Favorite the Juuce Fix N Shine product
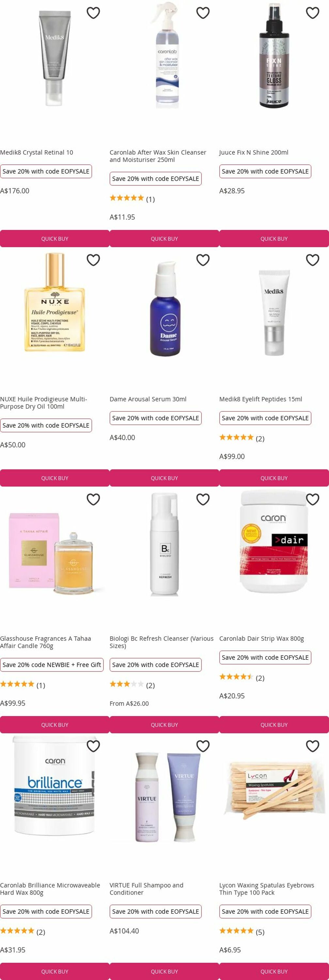This screenshot has width=329, height=980. coord(313,13)
